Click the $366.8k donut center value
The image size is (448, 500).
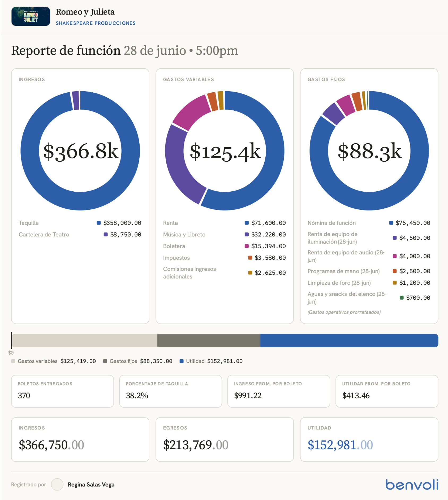pyautogui.click(x=80, y=151)
